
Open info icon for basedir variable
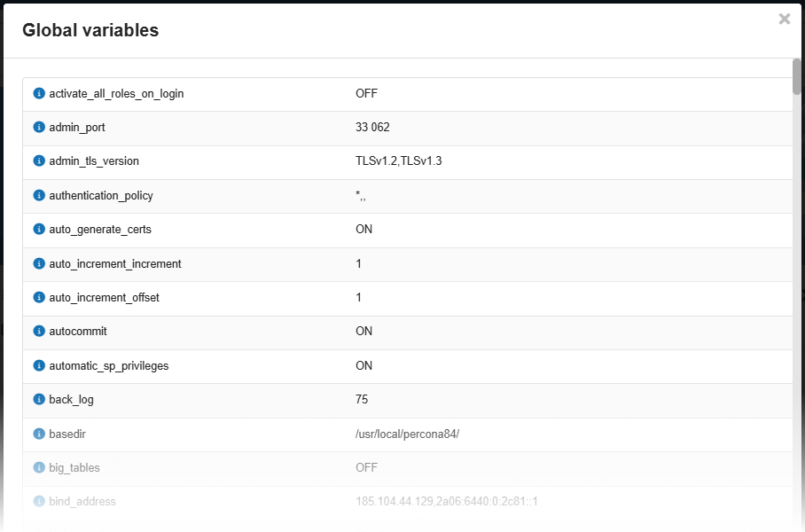[x=39, y=434]
